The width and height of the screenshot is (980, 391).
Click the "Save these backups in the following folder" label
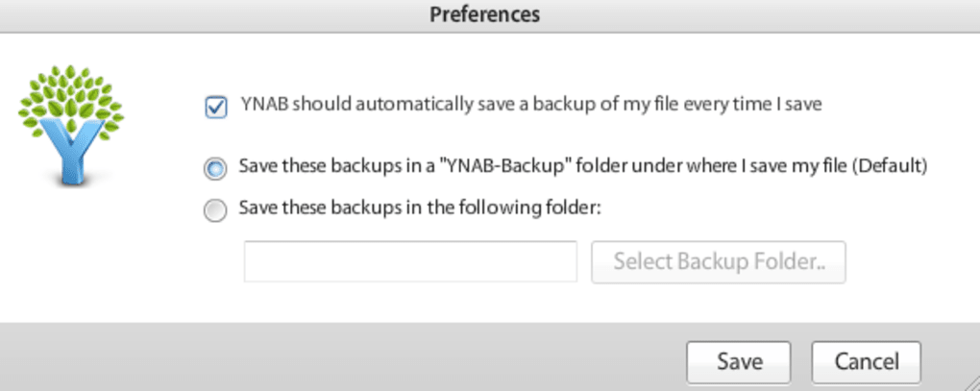[x=419, y=208]
